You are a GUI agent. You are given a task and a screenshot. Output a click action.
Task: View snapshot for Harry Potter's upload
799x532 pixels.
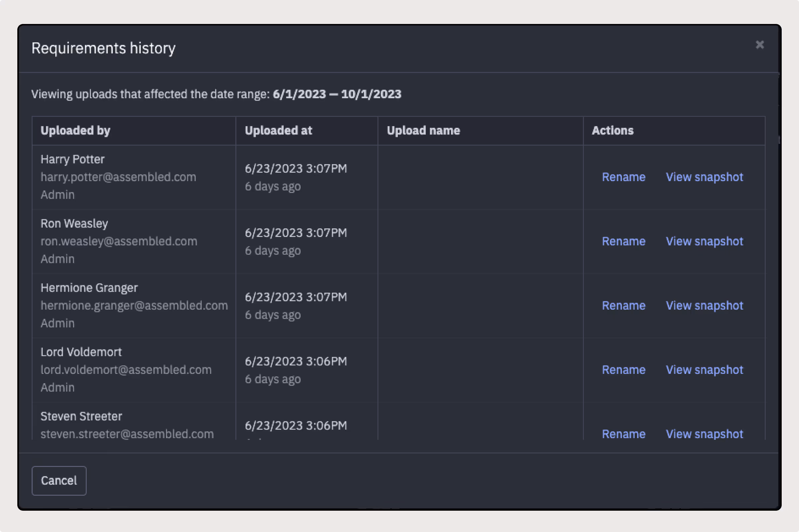click(x=704, y=177)
